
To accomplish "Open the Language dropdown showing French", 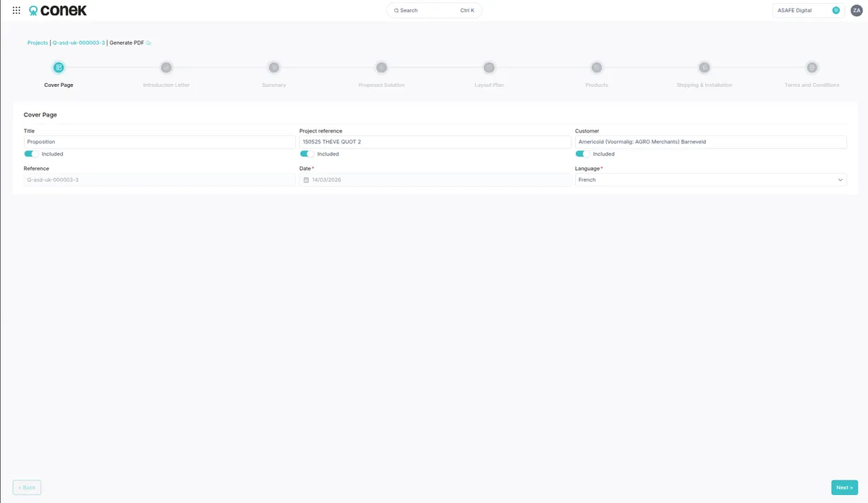I will 710,179.
